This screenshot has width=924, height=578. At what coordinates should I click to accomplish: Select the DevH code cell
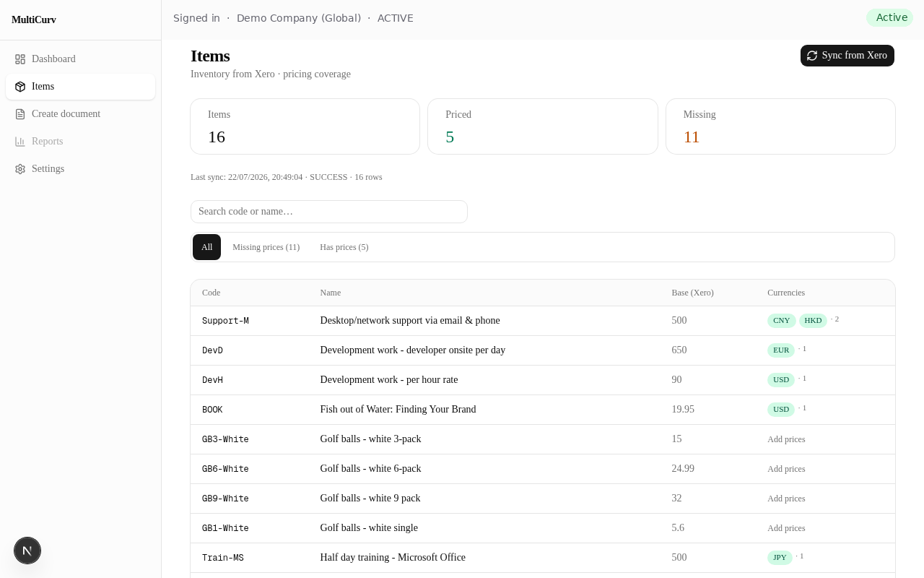point(212,380)
